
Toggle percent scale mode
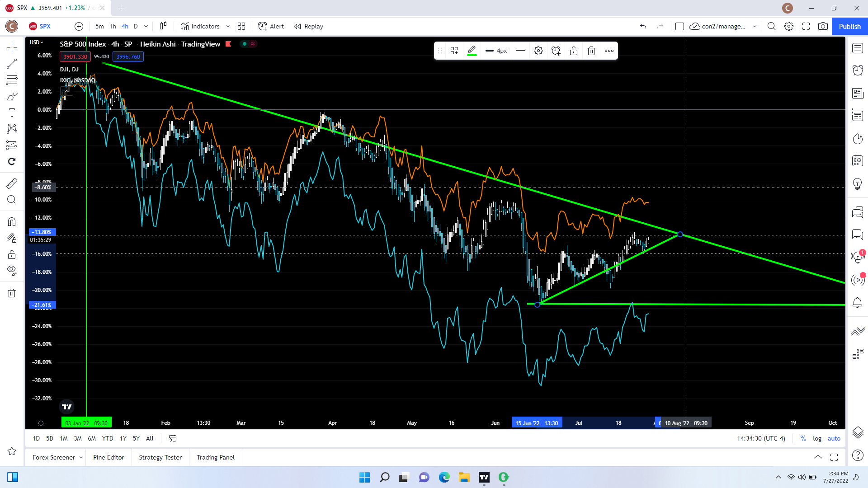(x=803, y=438)
